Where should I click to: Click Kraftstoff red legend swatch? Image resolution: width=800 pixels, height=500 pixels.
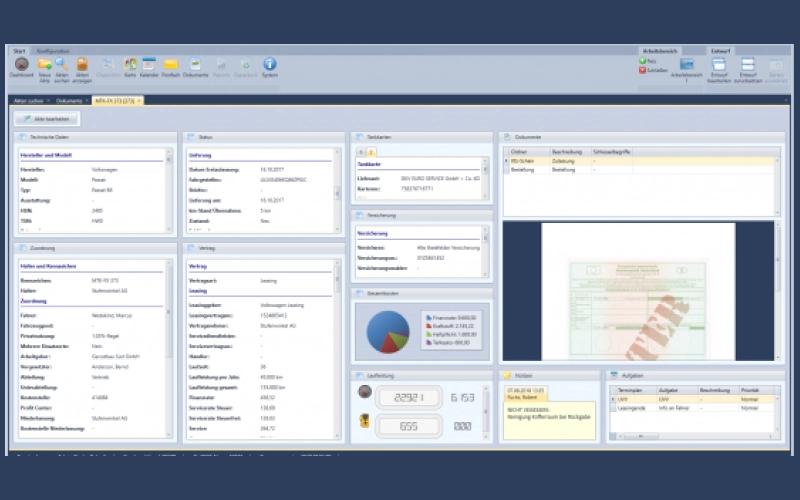tap(429, 326)
